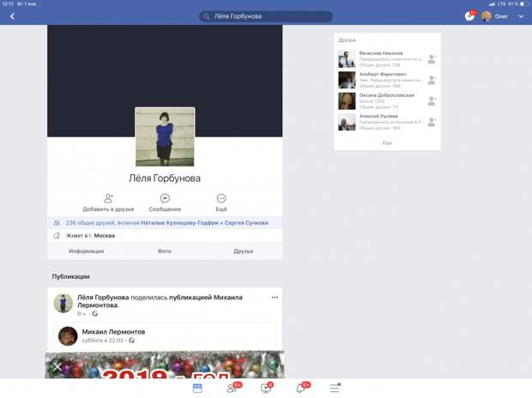The width and height of the screenshot is (532, 398).
Task: Open Лёля Горбунова avatar on post
Action: coord(63,303)
